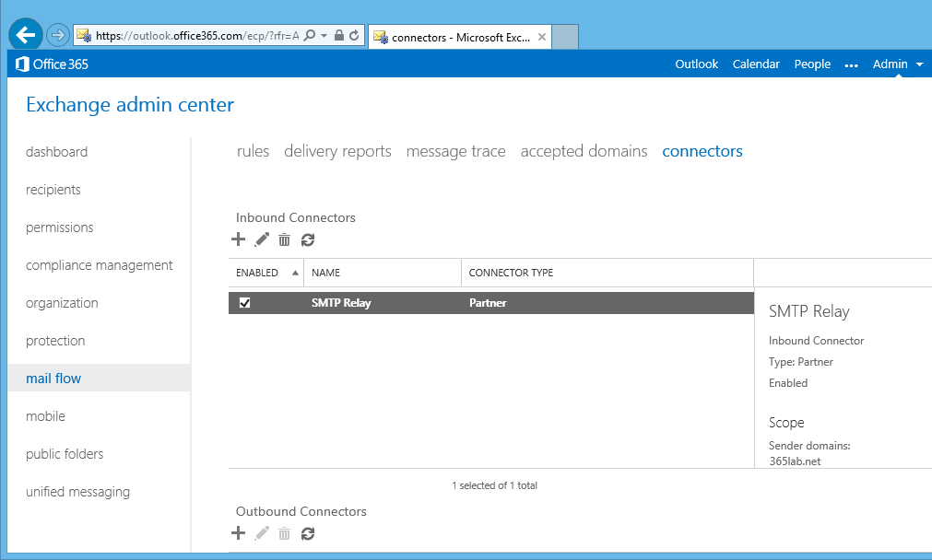Open the Admin dropdown menu
The image size is (932, 560).
tap(898, 64)
